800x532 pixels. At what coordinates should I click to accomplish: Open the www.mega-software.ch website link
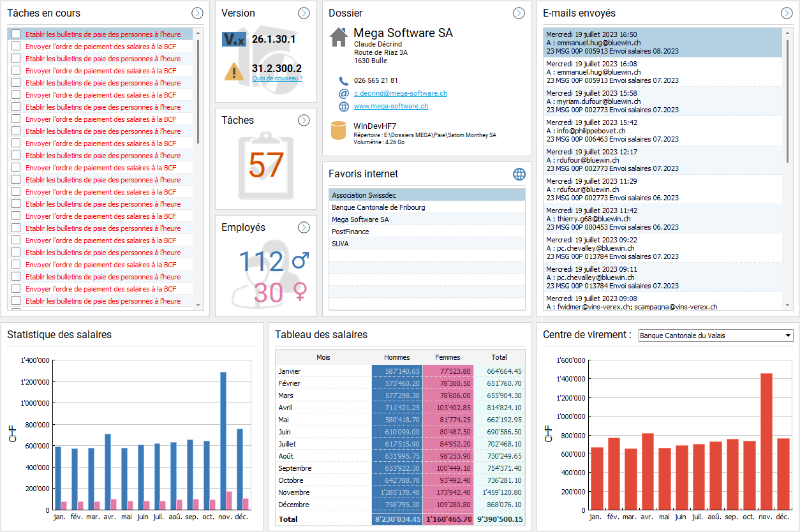pos(390,107)
